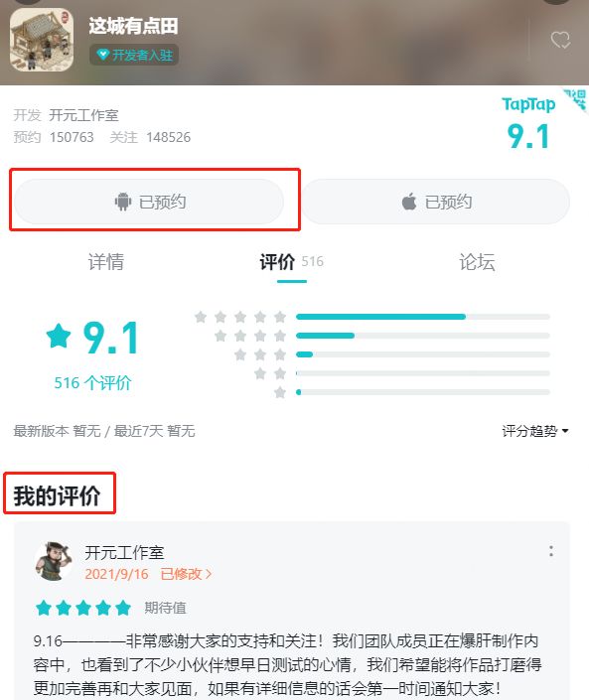Click the four-star rating bar
This screenshot has width=589, height=700.
click(422, 336)
